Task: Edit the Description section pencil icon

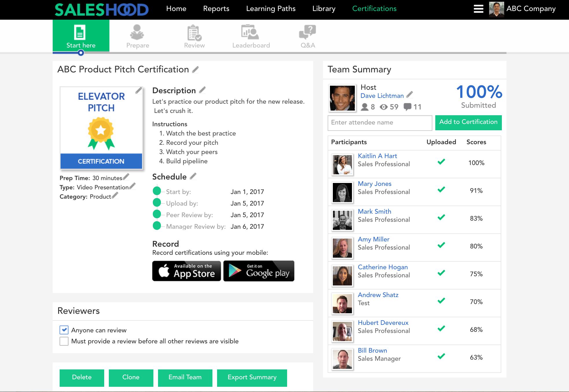Action: click(202, 90)
